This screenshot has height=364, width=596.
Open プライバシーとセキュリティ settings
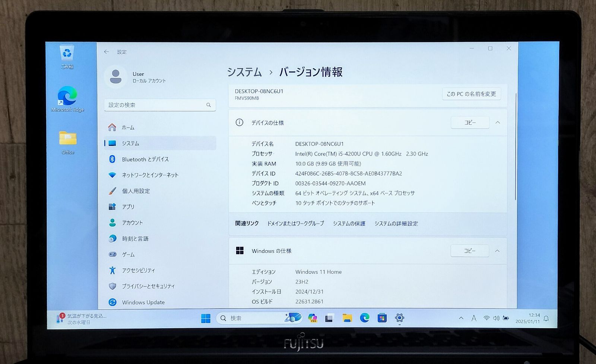pyautogui.click(x=149, y=286)
